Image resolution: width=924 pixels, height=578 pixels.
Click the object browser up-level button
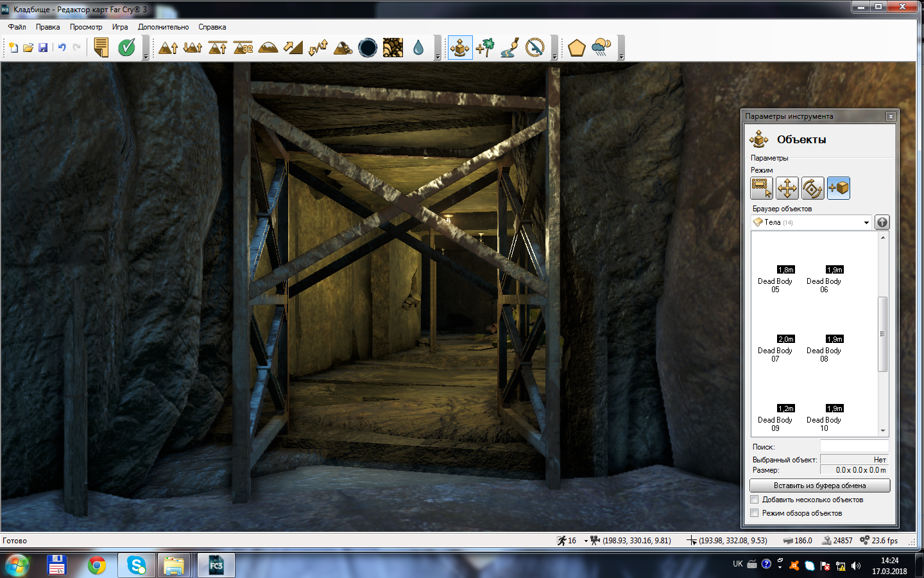click(x=882, y=222)
